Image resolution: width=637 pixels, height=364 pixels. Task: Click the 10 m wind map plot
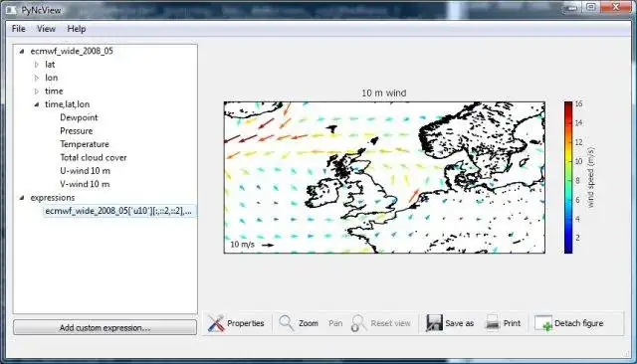point(384,177)
